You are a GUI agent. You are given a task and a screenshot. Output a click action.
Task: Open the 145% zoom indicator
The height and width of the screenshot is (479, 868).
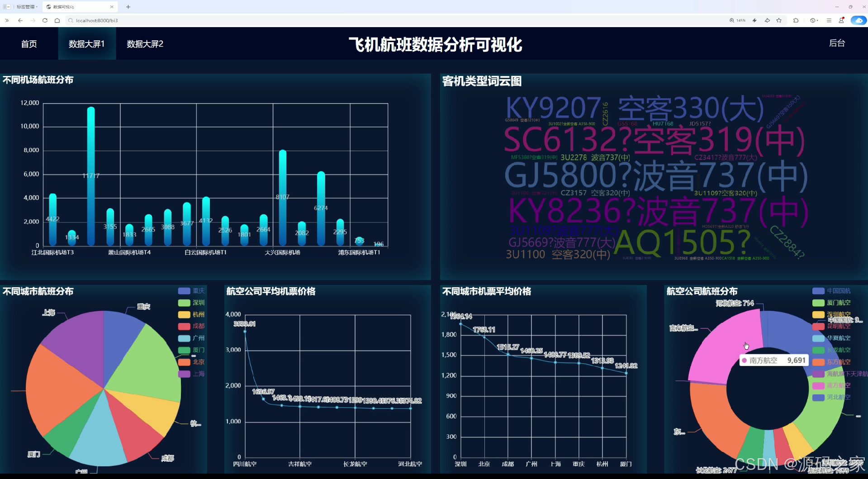click(x=737, y=20)
